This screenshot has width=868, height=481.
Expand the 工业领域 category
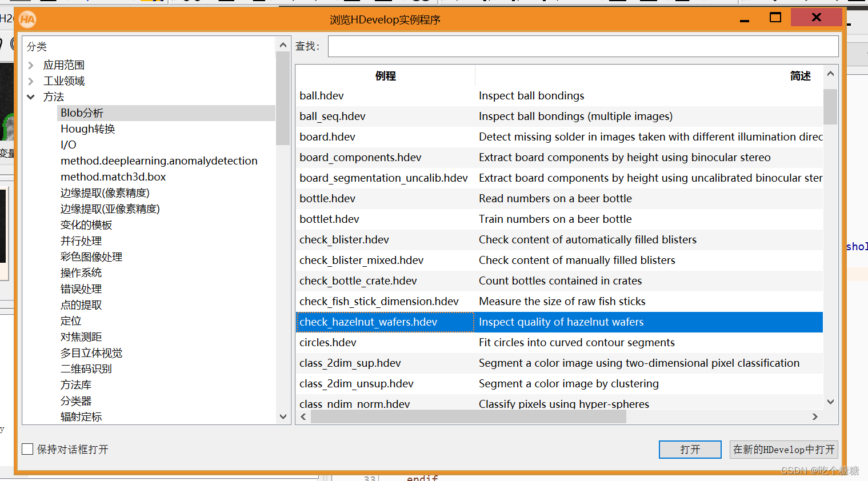pyautogui.click(x=31, y=81)
